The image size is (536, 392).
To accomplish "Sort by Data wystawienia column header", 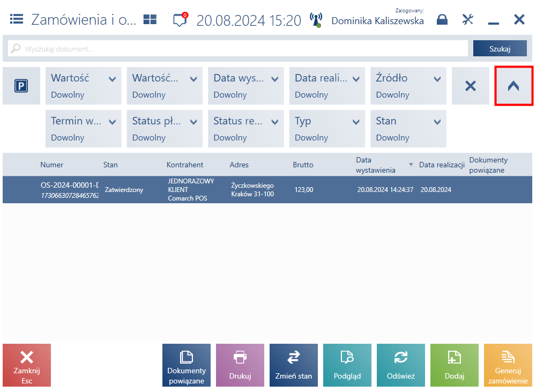I will coord(375,165).
